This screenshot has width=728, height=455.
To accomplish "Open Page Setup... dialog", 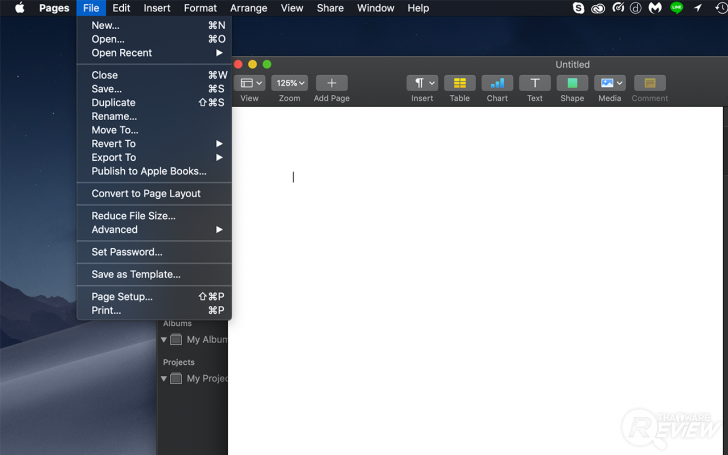I will pos(154,297).
